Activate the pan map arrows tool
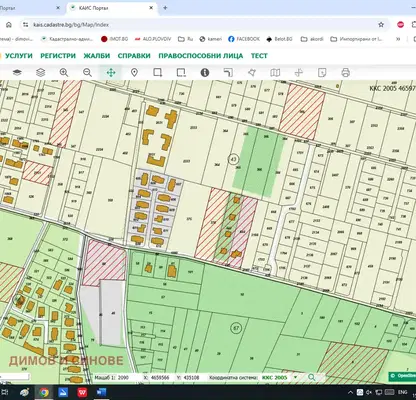 point(111,72)
